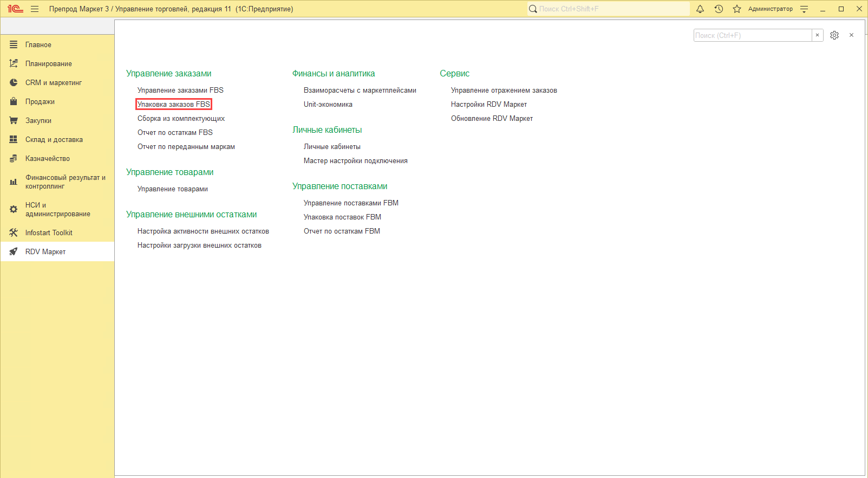The width and height of the screenshot is (868, 478).
Task: Open Мастер настройки подключения
Action: [x=355, y=161]
